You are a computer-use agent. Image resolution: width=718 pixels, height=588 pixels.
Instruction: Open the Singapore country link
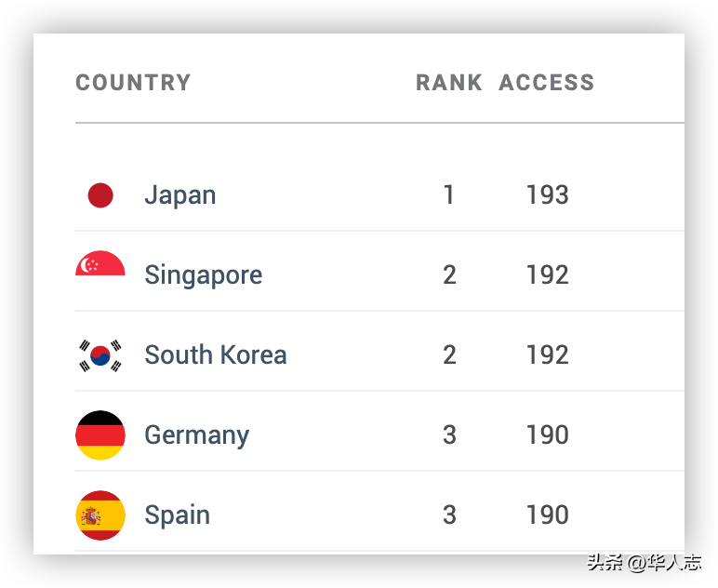[204, 275]
